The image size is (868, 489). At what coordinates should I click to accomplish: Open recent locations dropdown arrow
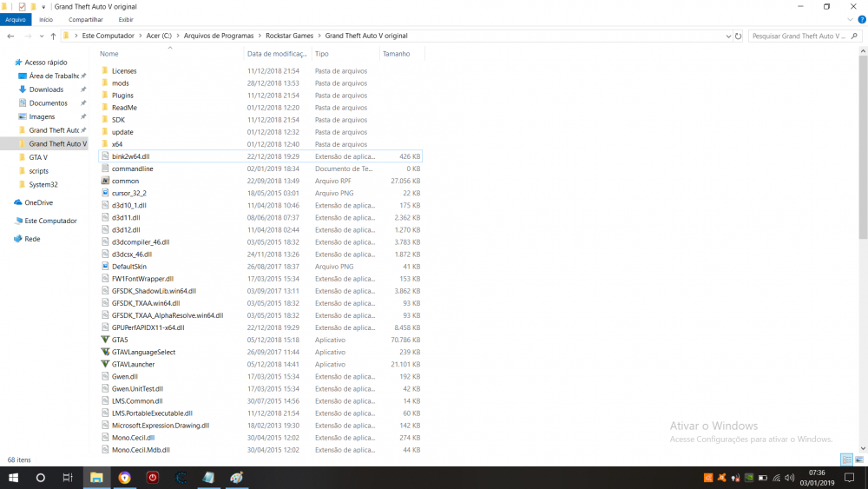[x=42, y=36]
